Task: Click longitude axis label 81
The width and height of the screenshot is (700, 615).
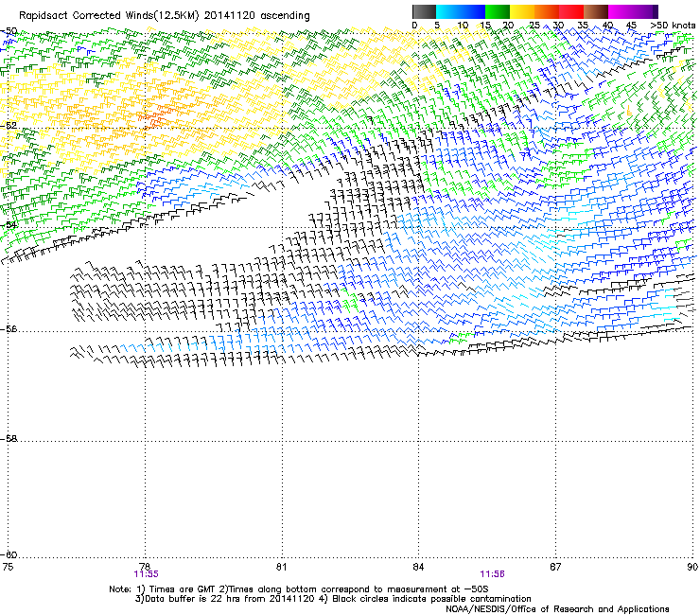Action: click(281, 567)
